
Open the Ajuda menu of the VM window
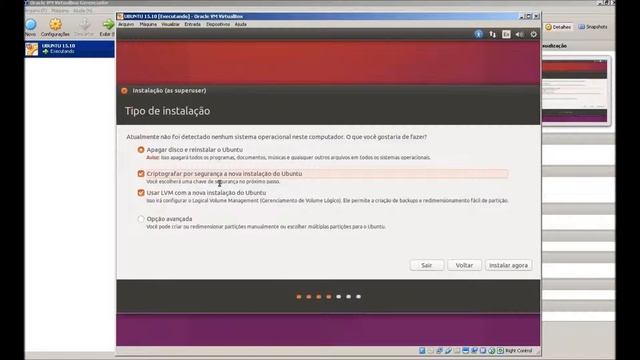pos(240,24)
